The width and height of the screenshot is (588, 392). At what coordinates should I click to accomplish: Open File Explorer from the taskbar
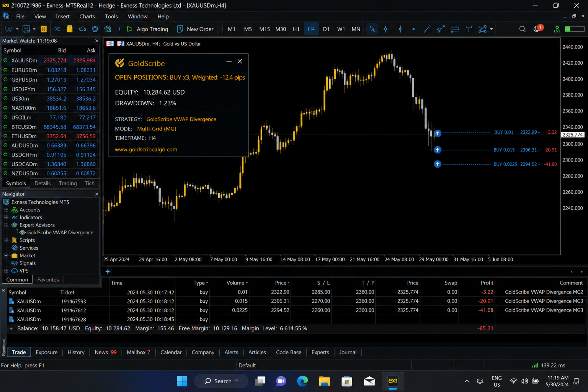click(x=324, y=381)
